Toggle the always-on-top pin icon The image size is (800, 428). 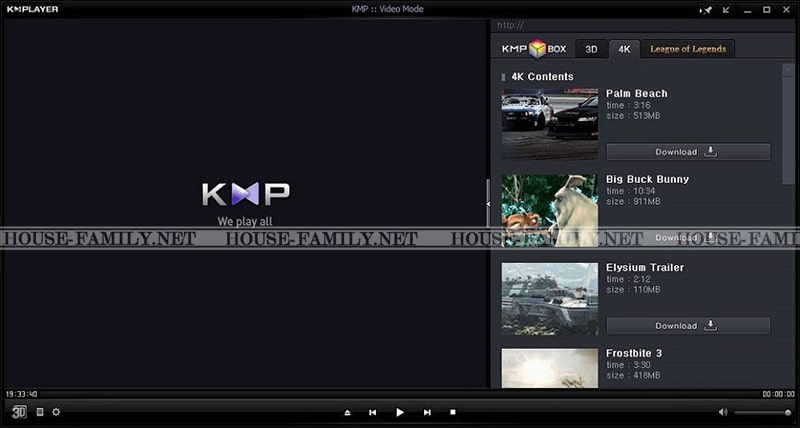[707, 10]
